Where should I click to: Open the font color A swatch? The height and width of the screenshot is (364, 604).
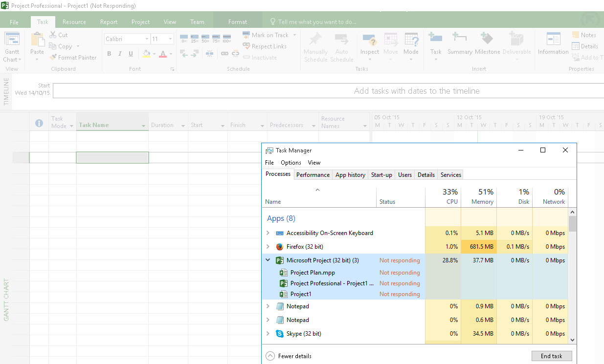[163, 54]
